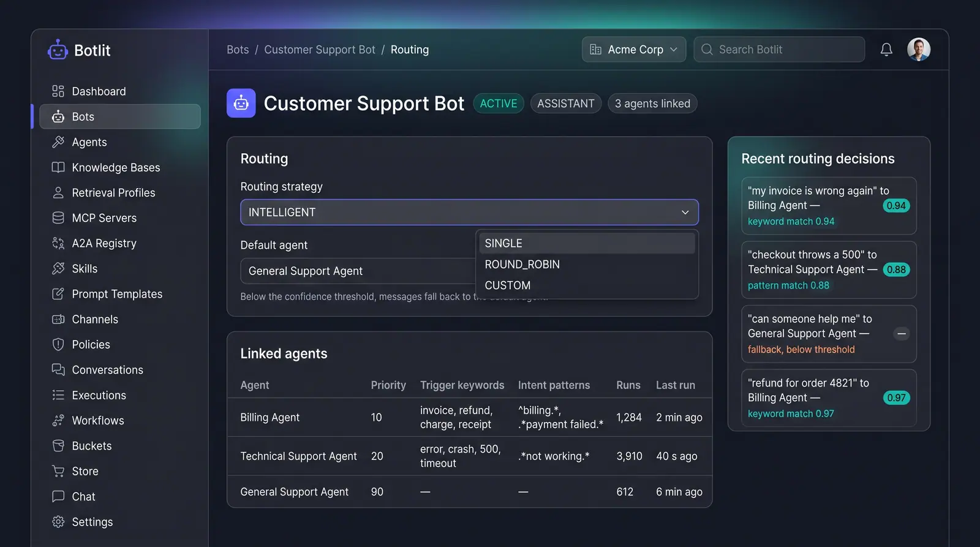
Task: Select ROUND_ROBIN routing strategy option
Action: pos(587,264)
